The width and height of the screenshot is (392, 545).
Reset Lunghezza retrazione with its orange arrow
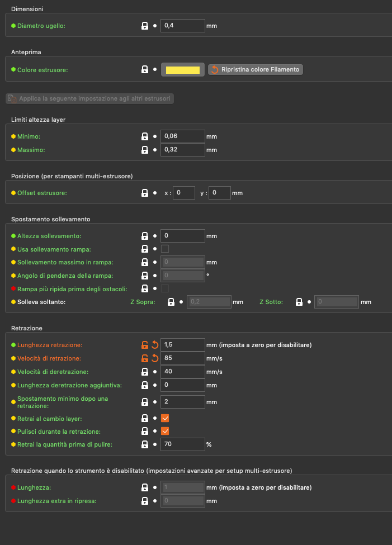coord(155,345)
